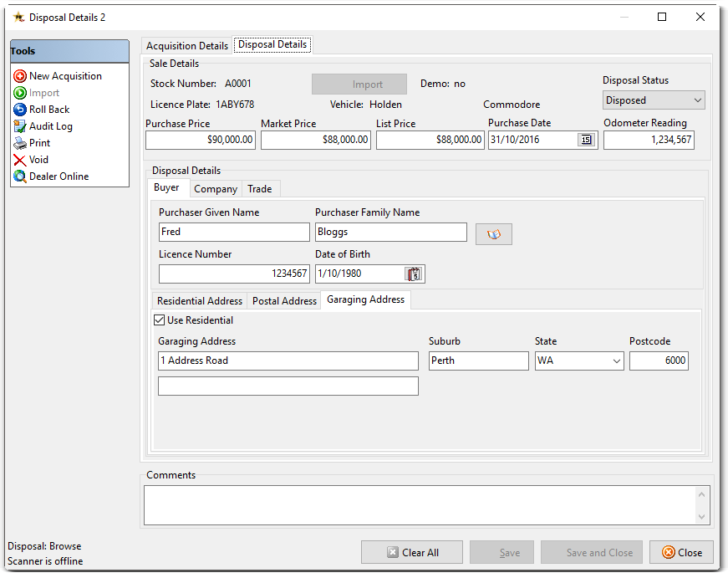Viewport: 728px width, 578px height.
Task: Maximize the Disposal Details 2 window
Action: (x=662, y=18)
